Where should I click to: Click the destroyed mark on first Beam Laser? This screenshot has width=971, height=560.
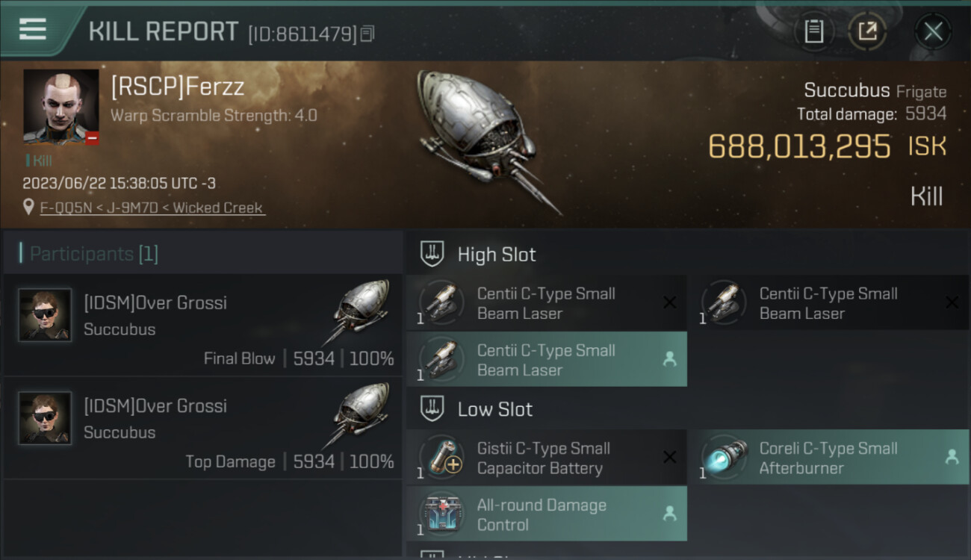point(669,302)
